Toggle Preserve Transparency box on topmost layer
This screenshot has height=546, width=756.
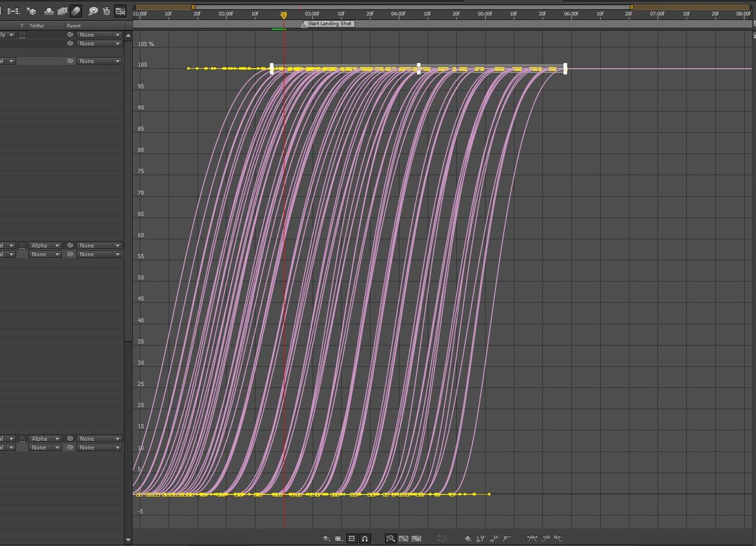pos(22,35)
